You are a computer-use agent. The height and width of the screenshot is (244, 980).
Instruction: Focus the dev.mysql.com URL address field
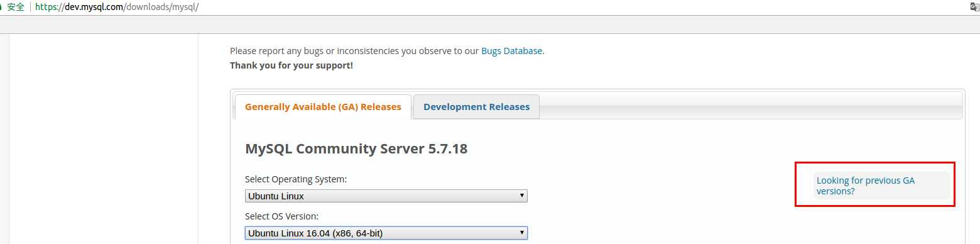click(x=490, y=7)
